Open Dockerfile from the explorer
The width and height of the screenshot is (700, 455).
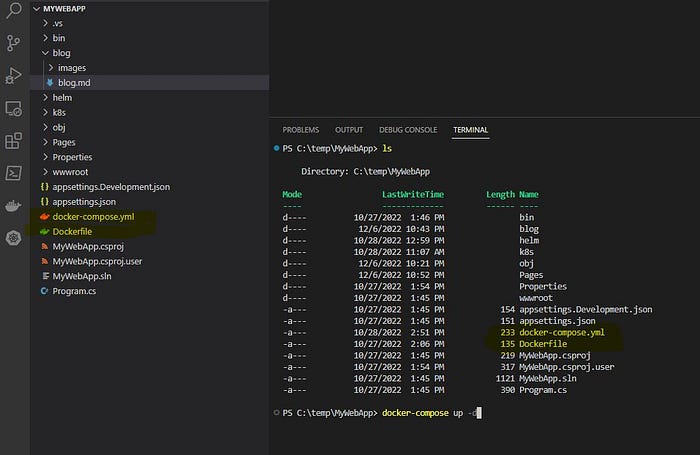(72, 231)
